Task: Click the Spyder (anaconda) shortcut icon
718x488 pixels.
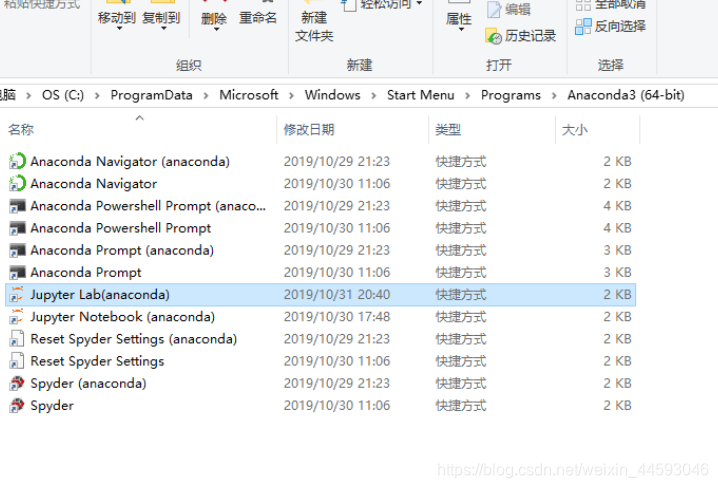Action: 17,383
